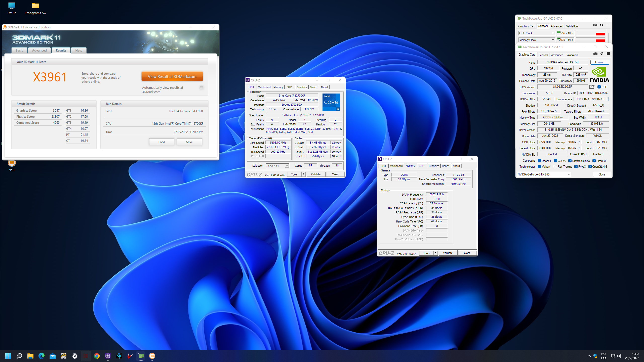Expand Tools dropdown arrow in CPU-Z CPU window
644x362 pixels.
tap(303, 174)
